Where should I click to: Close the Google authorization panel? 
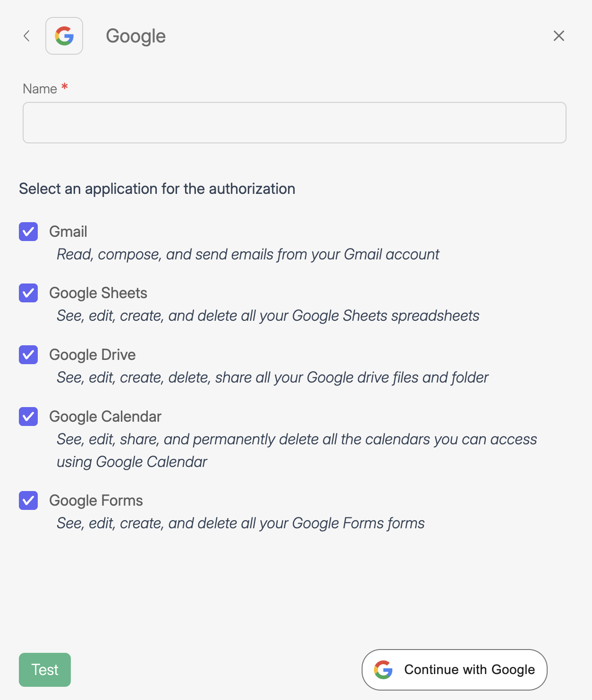559,36
